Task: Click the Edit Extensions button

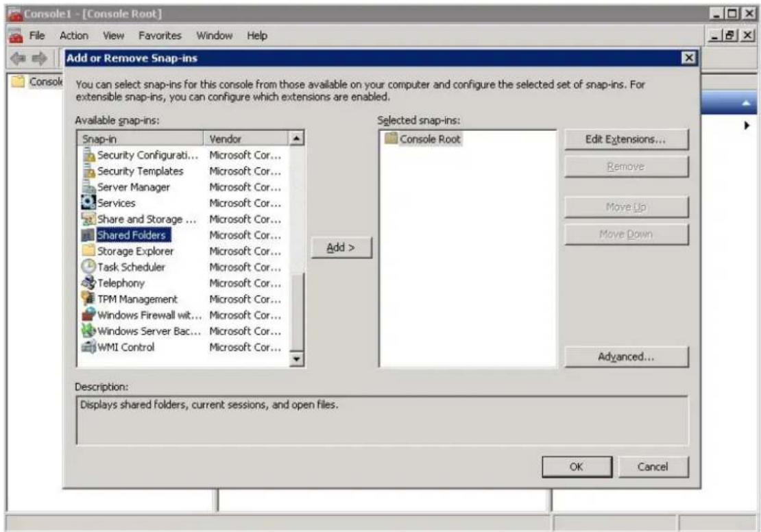Action: coord(626,139)
